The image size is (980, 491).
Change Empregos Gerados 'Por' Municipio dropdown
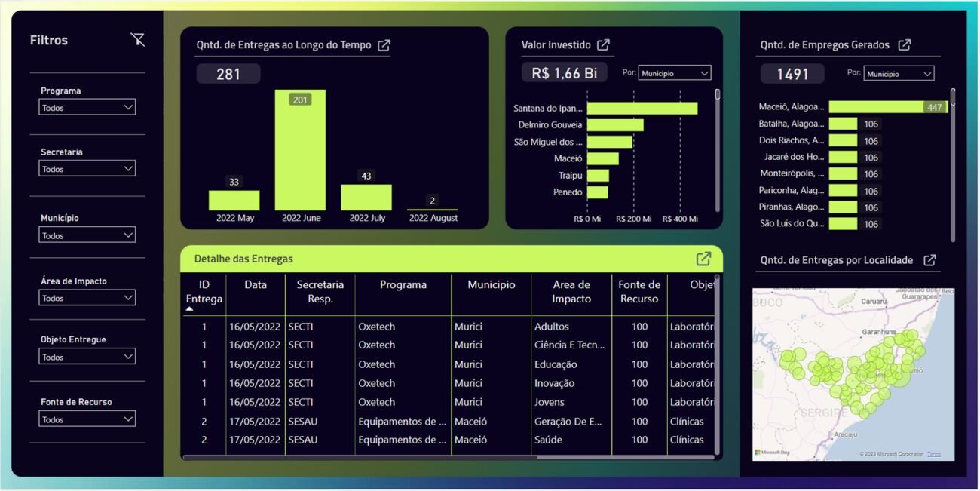point(899,74)
